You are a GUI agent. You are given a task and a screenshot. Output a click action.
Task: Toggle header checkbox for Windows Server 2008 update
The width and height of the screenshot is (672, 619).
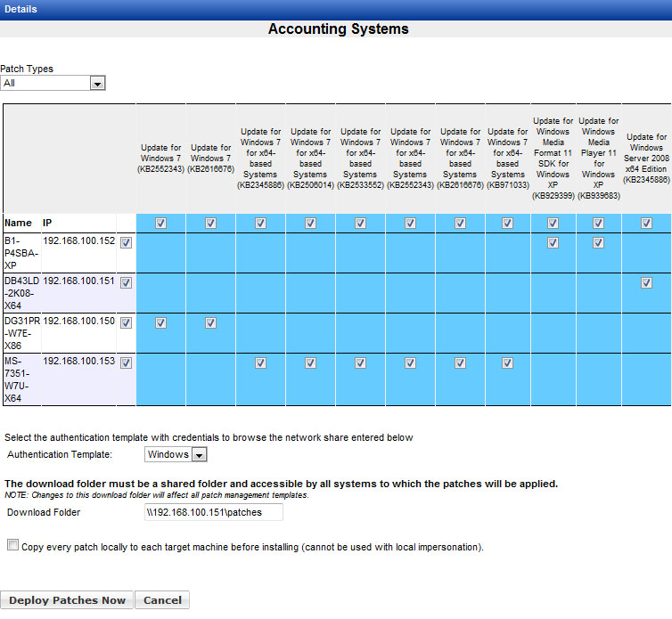click(646, 224)
